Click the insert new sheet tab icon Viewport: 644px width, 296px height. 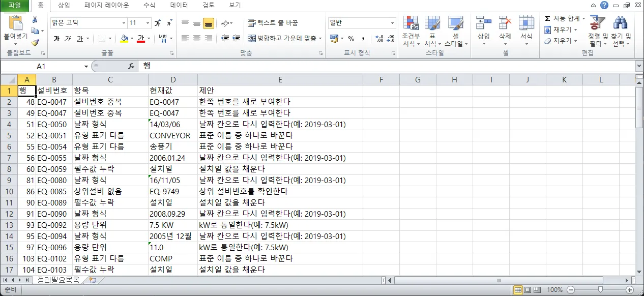click(92, 280)
